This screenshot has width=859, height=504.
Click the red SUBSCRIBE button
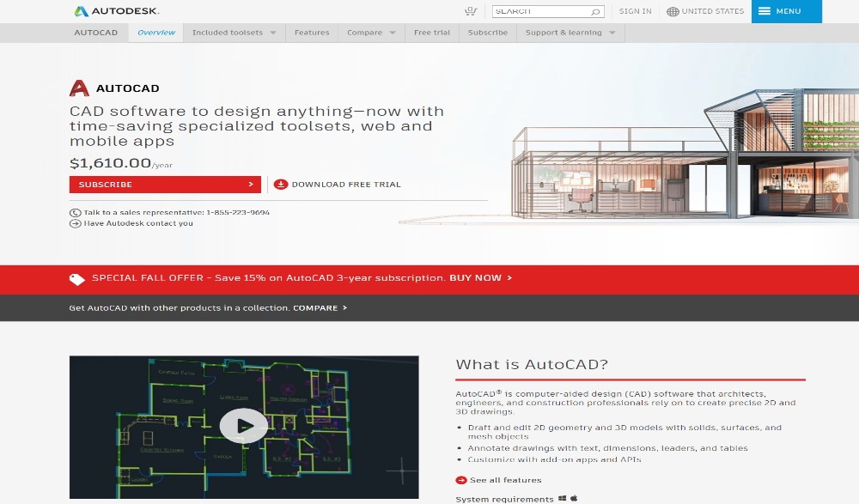pos(165,185)
